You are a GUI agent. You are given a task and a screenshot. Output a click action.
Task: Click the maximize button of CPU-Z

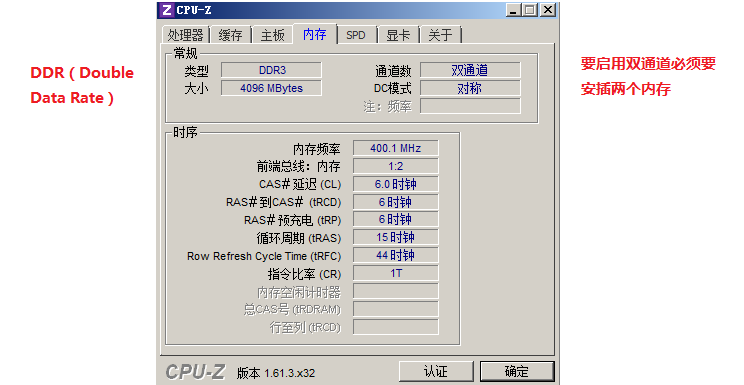[530, 10]
